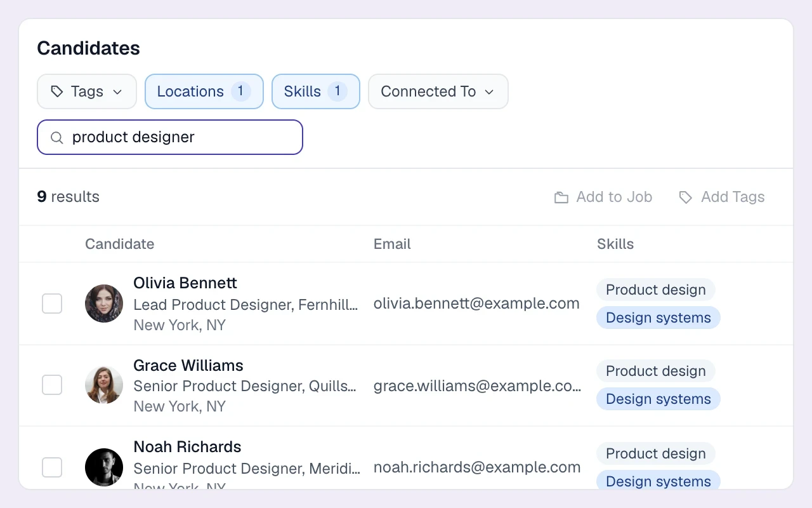Click the name Grace Williams
This screenshot has height=508, width=812.
point(188,365)
